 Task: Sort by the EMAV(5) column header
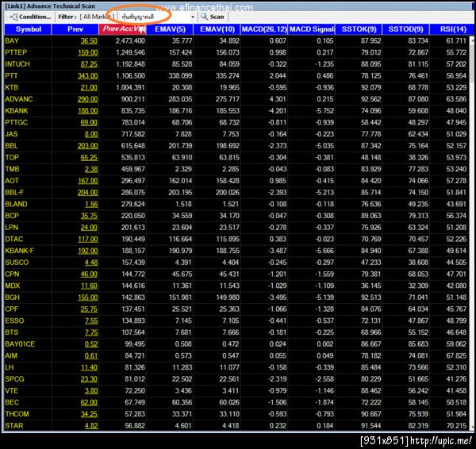(x=170, y=29)
